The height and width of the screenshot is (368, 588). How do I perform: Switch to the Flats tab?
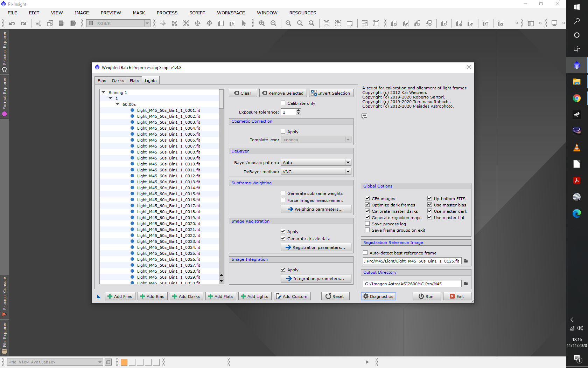(134, 81)
